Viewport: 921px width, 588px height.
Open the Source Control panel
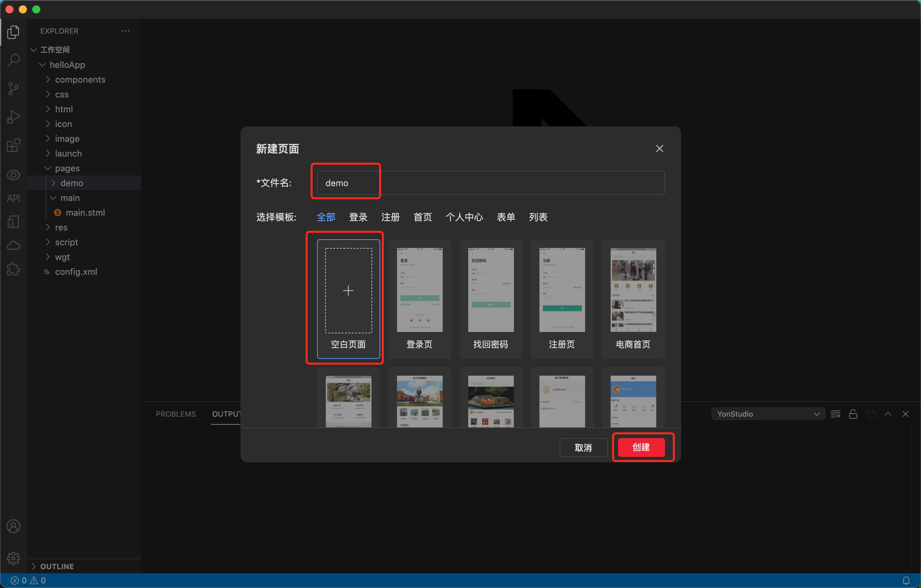pos(14,88)
